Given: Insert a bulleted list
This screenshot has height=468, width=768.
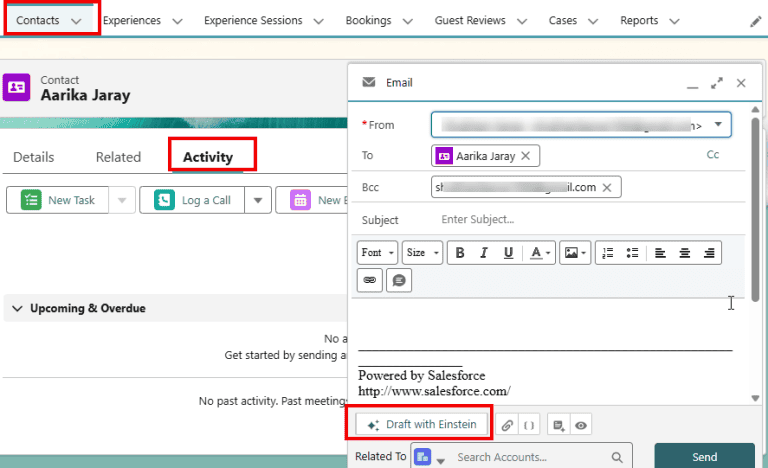Looking at the screenshot, I should coord(632,253).
